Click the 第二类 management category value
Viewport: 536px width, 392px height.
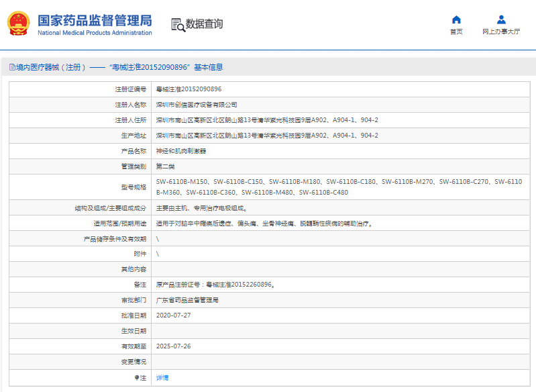coord(166,166)
